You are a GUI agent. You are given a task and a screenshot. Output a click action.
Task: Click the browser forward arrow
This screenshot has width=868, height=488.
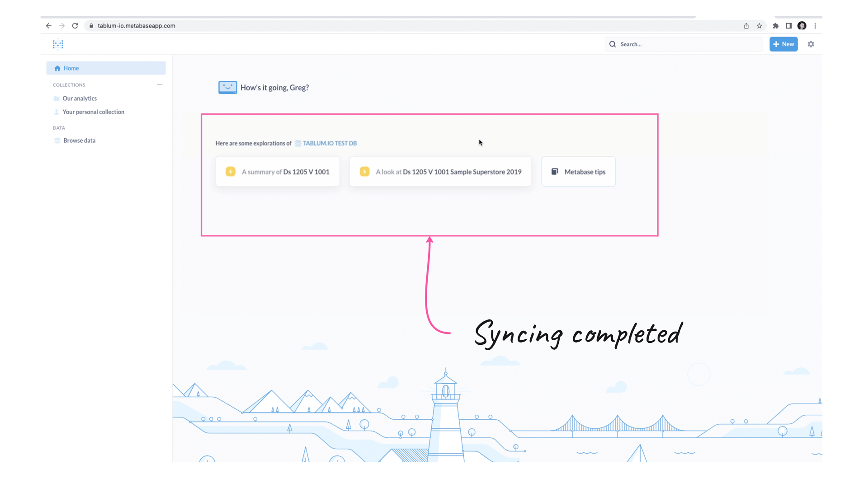pos(62,26)
